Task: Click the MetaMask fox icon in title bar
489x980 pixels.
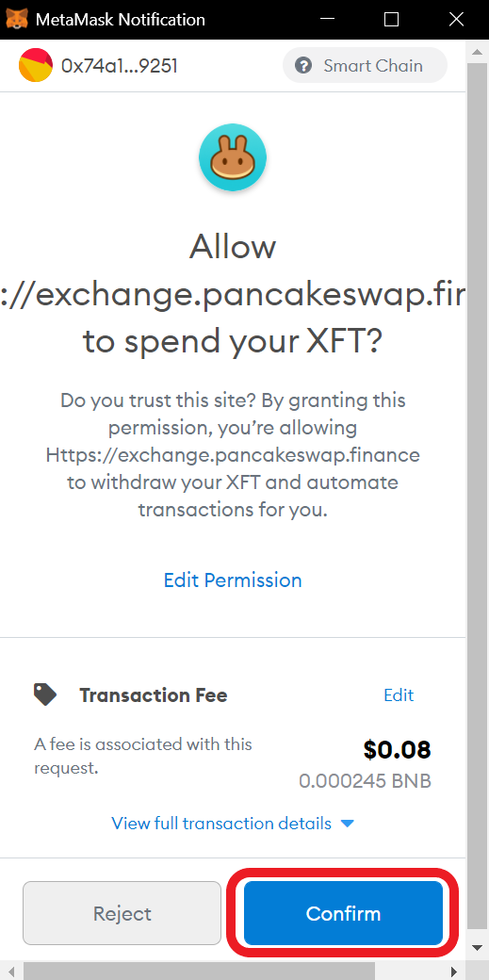Action: [17, 19]
